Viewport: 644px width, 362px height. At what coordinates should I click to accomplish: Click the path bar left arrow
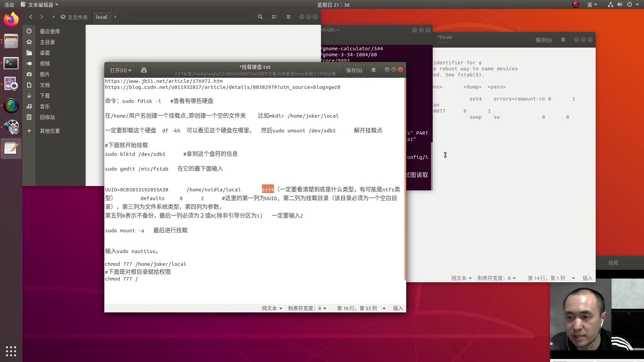click(x=54, y=17)
